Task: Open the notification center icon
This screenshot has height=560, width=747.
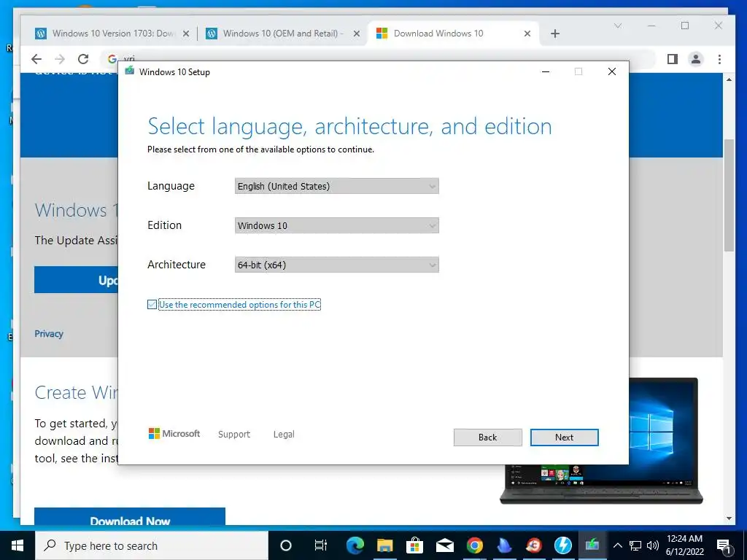Action: [724, 545]
